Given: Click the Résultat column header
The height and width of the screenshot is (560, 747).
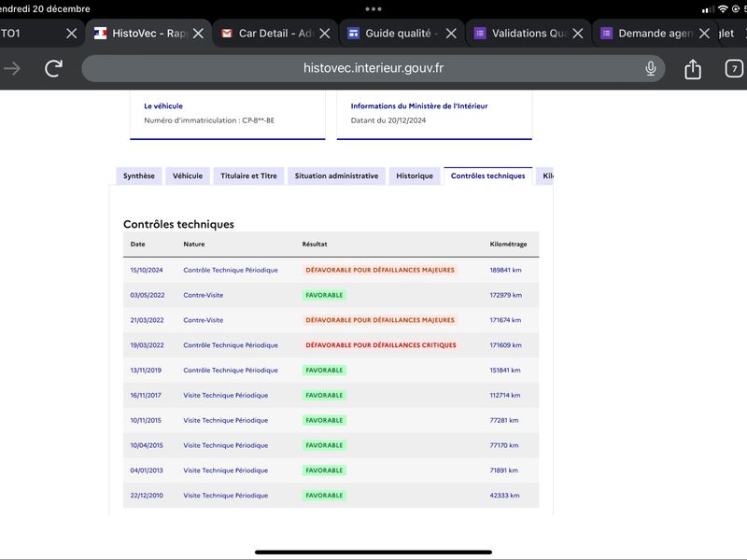Looking at the screenshot, I should coord(315,244).
